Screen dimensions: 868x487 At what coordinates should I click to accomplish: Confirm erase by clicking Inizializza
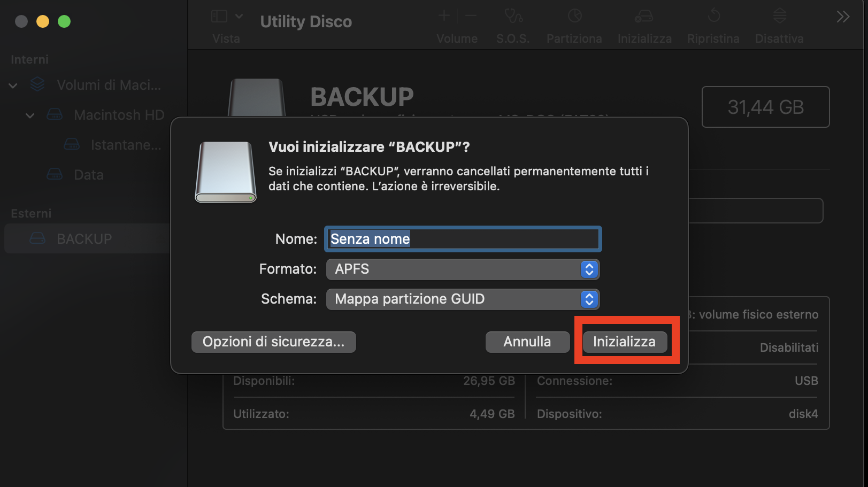[x=625, y=342]
